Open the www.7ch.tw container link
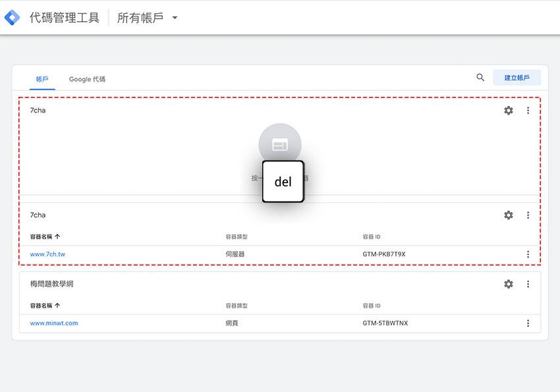The image size is (560, 392). click(x=47, y=254)
